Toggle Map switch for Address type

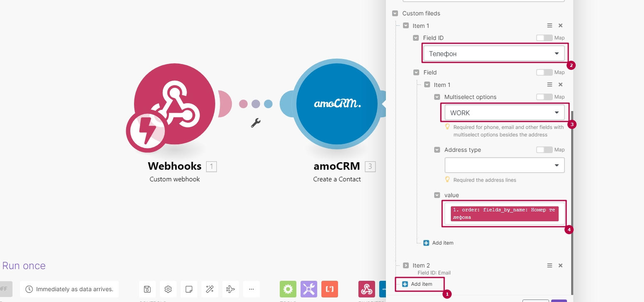[545, 150]
